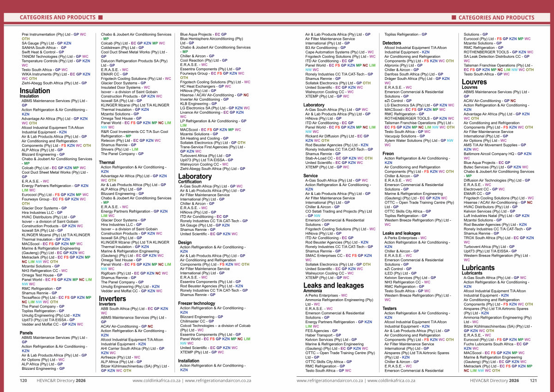Click the square icon before the right page header

(x=453, y=18)
